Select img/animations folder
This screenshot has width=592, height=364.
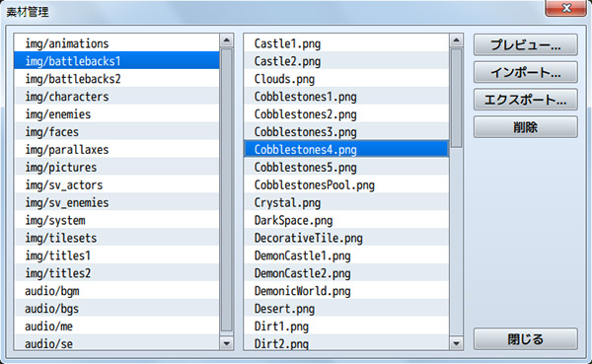pyautogui.click(x=116, y=43)
